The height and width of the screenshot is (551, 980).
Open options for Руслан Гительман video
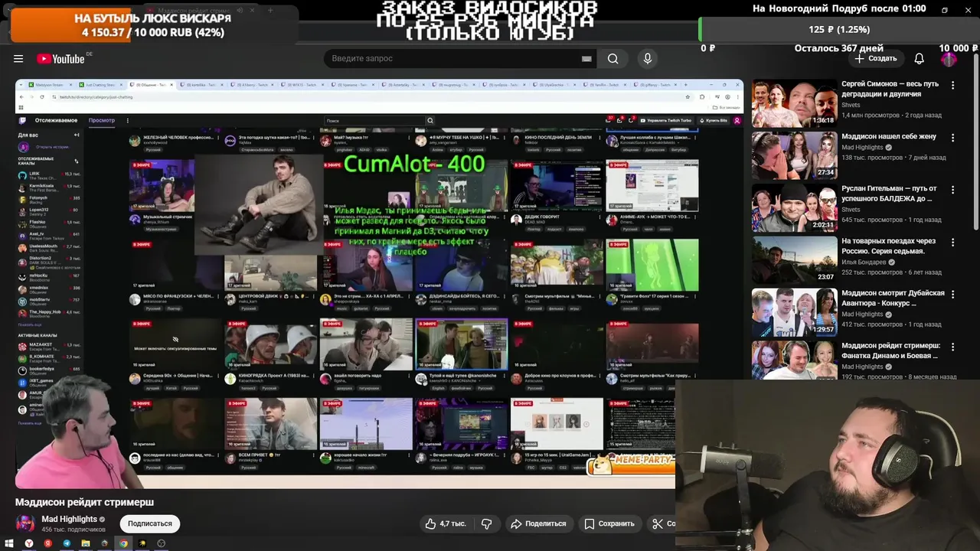click(953, 190)
